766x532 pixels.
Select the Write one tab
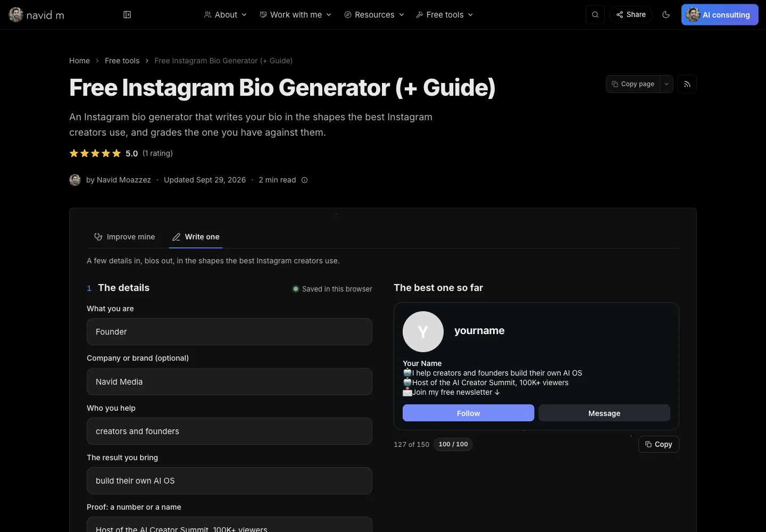coord(196,237)
